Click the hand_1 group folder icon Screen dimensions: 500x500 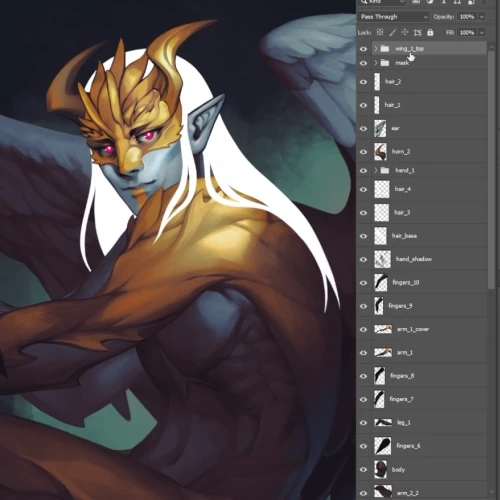pyautogui.click(x=385, y=170)
